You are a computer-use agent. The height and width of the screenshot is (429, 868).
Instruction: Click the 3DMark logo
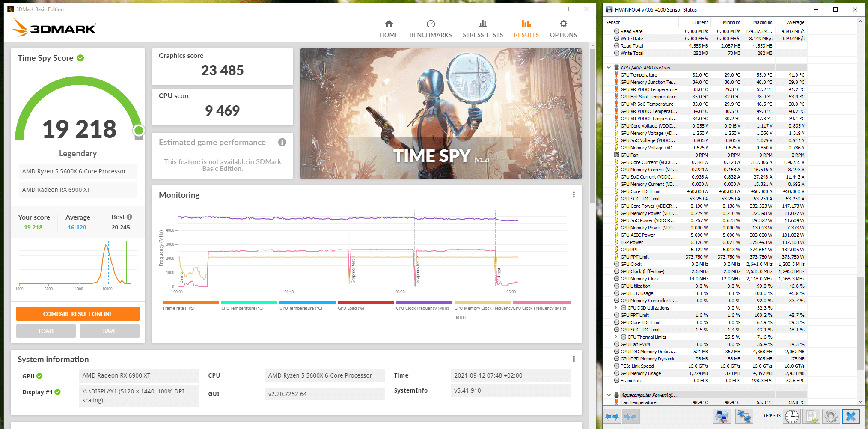[x=54, y=28]
